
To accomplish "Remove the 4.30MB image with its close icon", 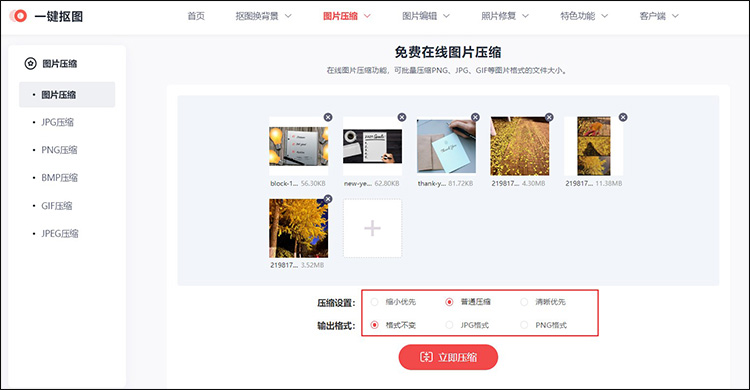I will click(x=549, y=117).
